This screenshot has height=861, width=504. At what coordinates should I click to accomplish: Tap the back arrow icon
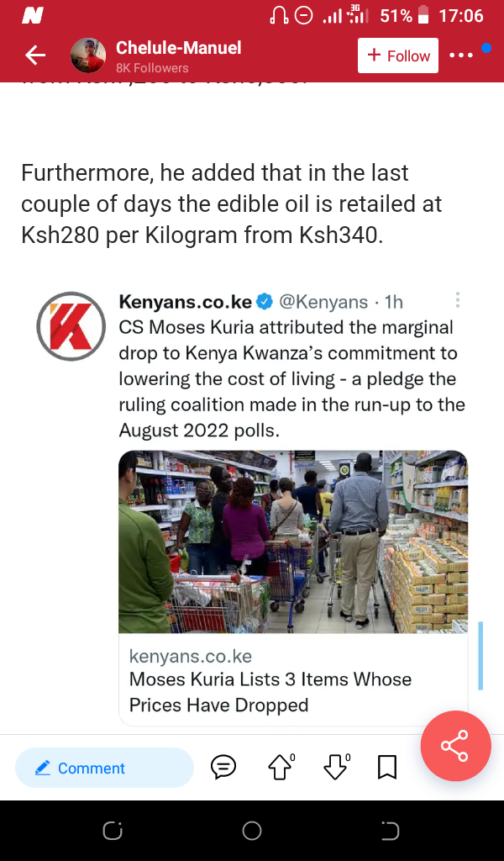pyautogui.click(x=35, y=55)
